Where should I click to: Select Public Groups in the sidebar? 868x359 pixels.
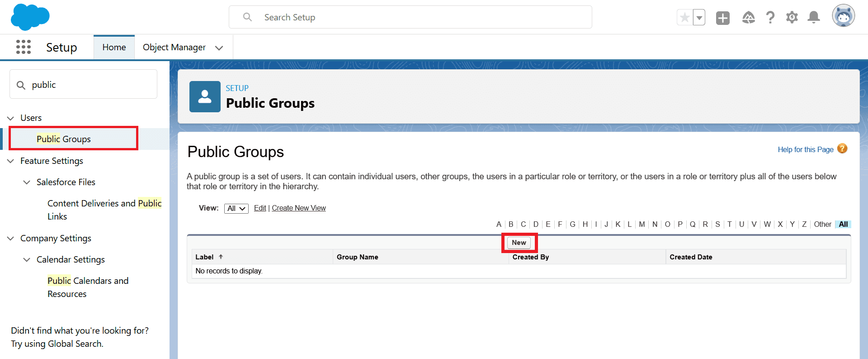64,139
